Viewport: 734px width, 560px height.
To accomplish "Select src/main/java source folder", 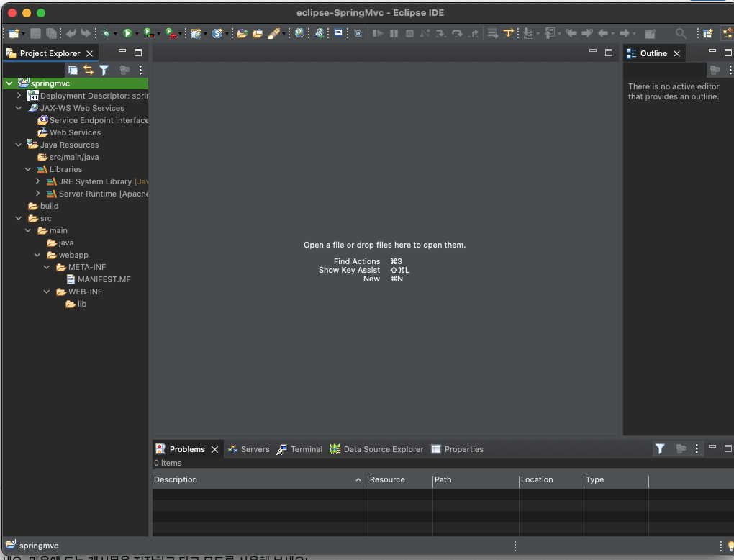I will [x=68, y=157].
